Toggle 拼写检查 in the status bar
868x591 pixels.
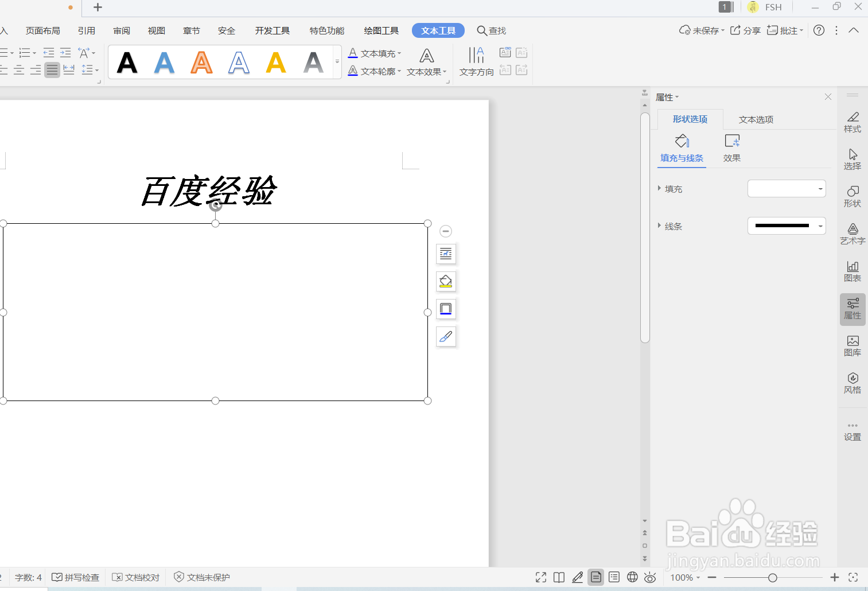point(75,577)
